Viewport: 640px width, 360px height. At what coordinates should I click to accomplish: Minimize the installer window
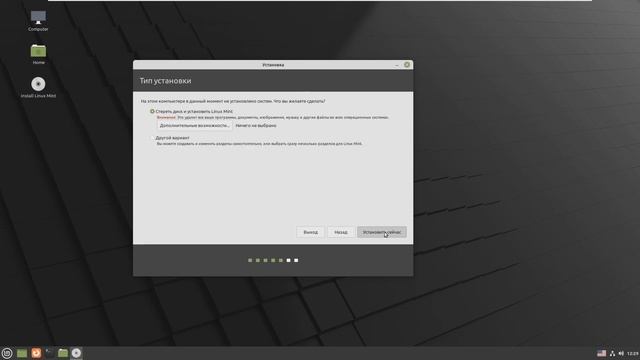[397, 65]
